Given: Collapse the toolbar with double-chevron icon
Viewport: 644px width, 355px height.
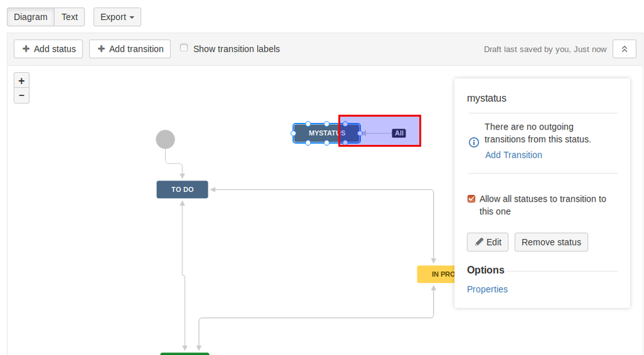Looking at the screenshot, I should point(624,49).
